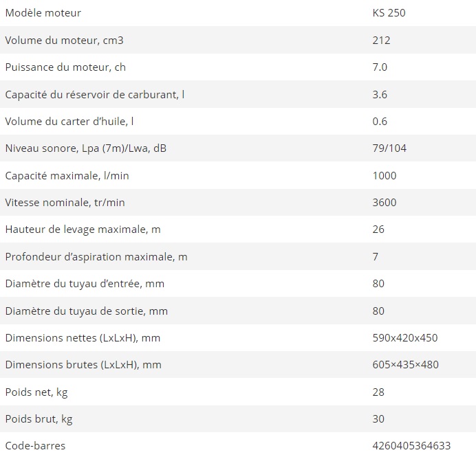
Task: Select the "Diamètre du tuyau d'entrée" label
Action: coord(85,284)
